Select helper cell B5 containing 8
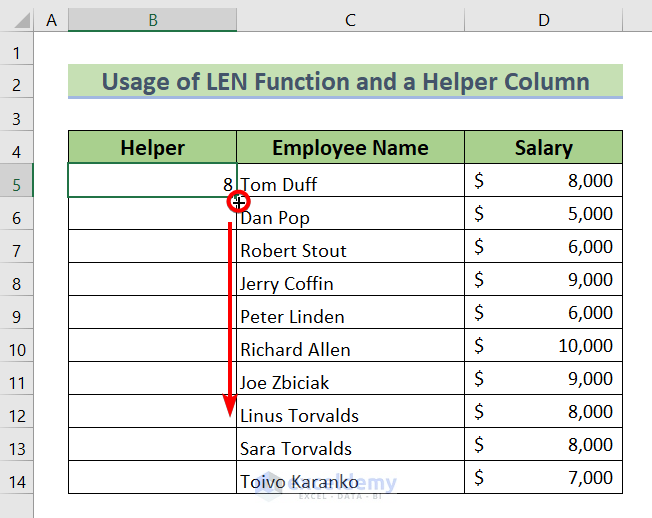This screenshot has height=518, width=652. (152, 182)
